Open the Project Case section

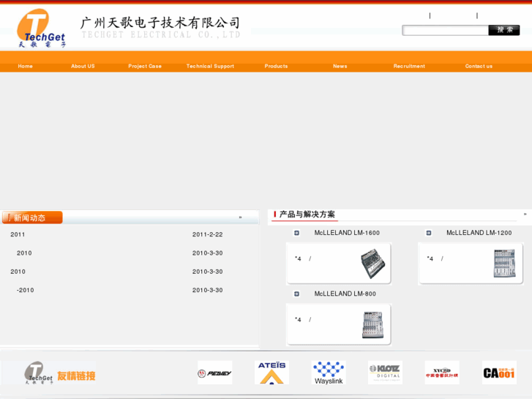tap(145, 66)
